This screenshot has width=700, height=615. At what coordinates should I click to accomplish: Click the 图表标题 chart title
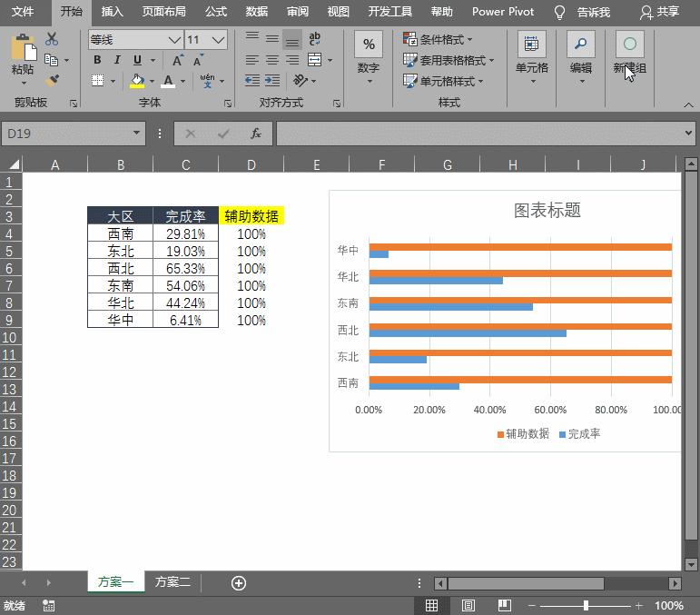tap(547, 210)
